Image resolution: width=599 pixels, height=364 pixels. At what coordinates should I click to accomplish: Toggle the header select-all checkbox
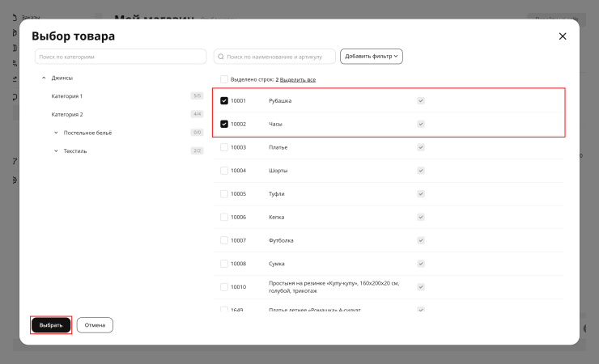coord(224,79)
